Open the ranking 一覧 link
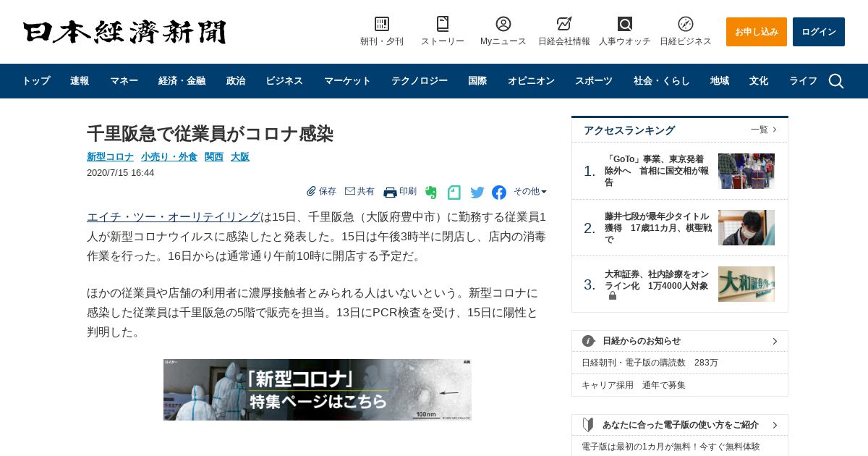Image resolution: width=868 pixels, height=456 pixels. pyautogui.click(x=763, y=130)
